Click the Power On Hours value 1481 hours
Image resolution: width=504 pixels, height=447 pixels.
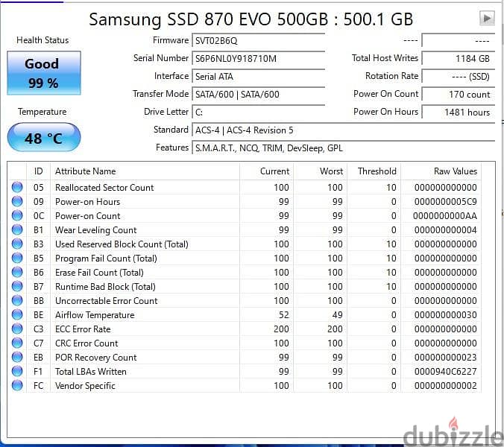point(458,112)
